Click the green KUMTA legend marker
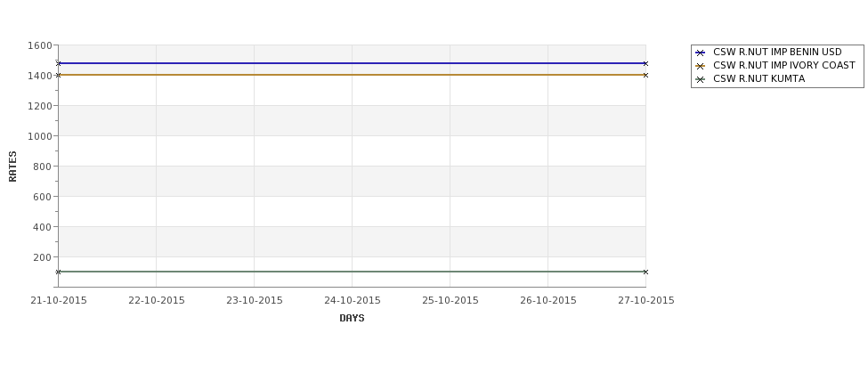This screenshot has height=382, width=868. pos(700,79)
